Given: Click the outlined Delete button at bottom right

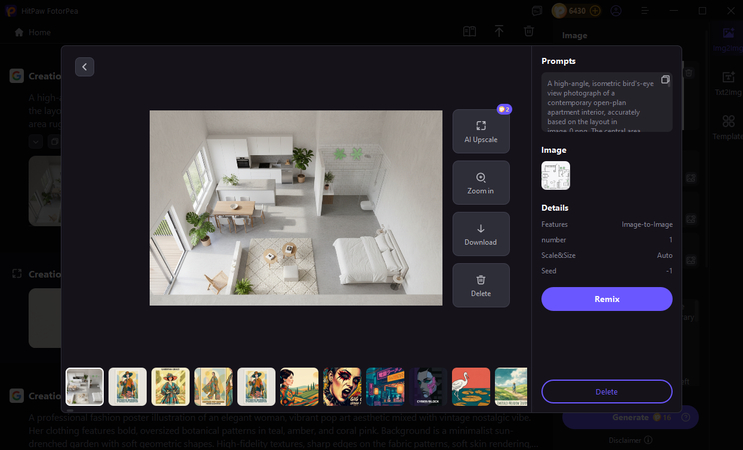Looking at the screenshot, I should 607,392.
